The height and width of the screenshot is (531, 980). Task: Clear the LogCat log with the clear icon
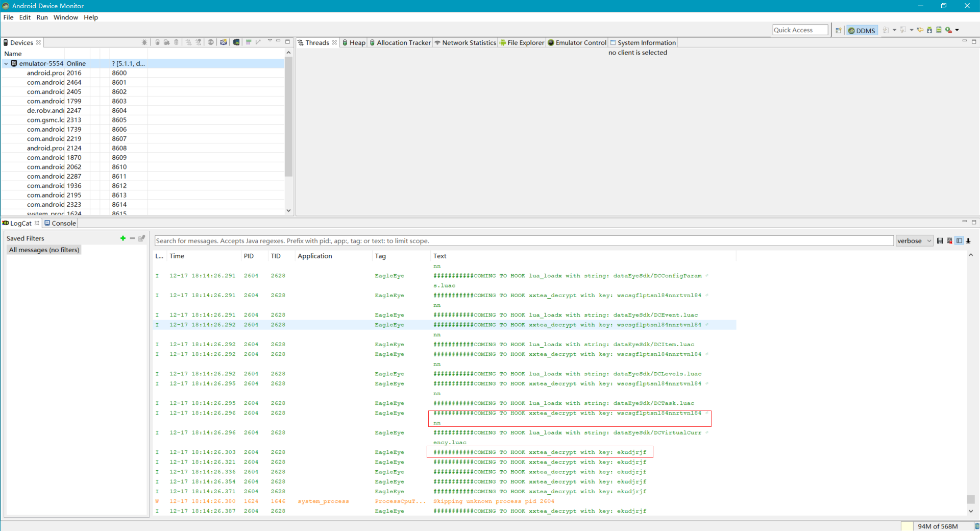point(950,240)
